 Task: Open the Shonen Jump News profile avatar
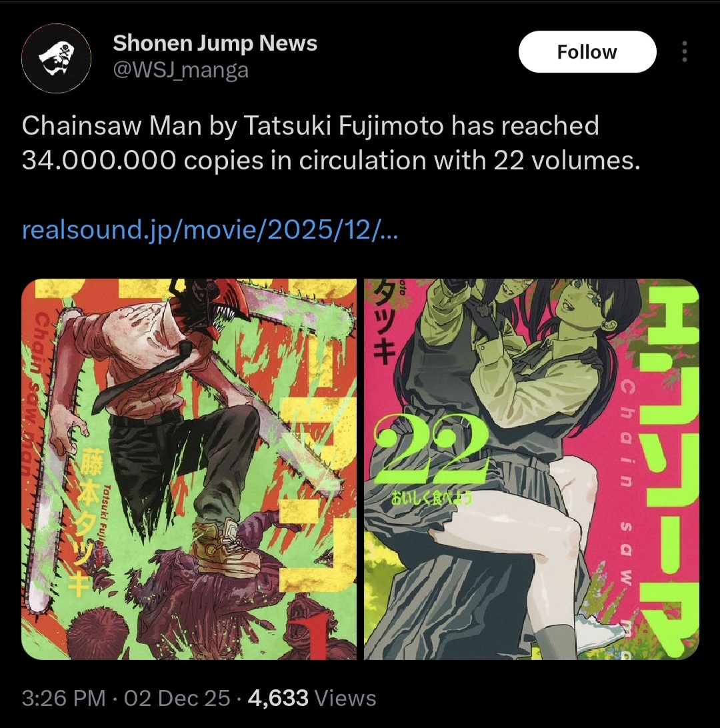pos(56,58)
